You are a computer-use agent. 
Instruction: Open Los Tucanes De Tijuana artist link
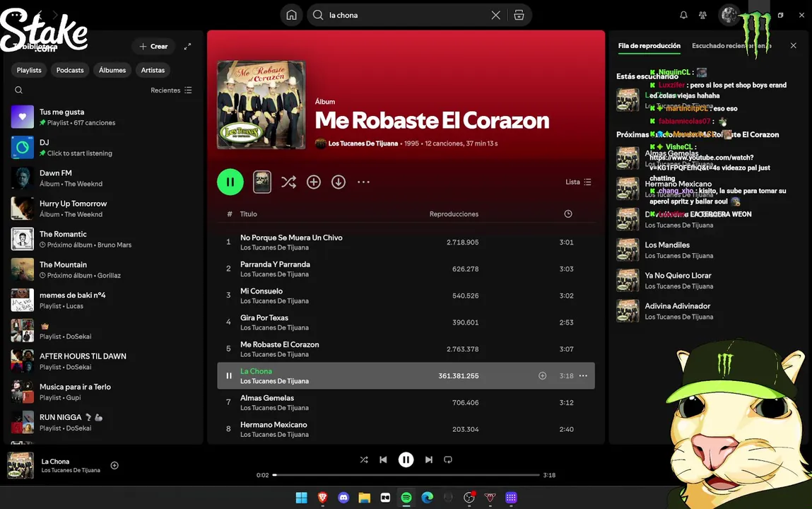click(x=363, y=144)
